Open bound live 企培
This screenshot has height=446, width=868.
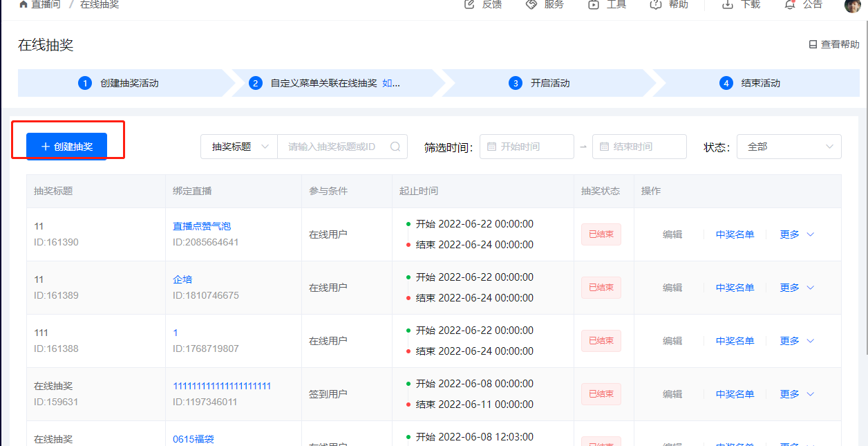click(182, 279)
